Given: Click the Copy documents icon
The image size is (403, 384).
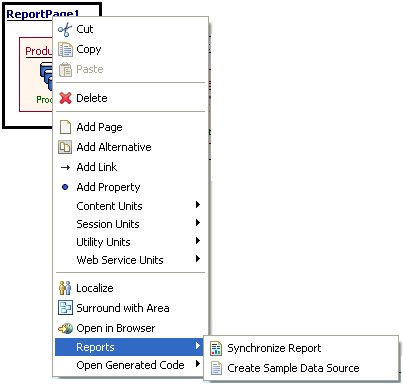Looking at the screenshot, I should coord(65,50).
